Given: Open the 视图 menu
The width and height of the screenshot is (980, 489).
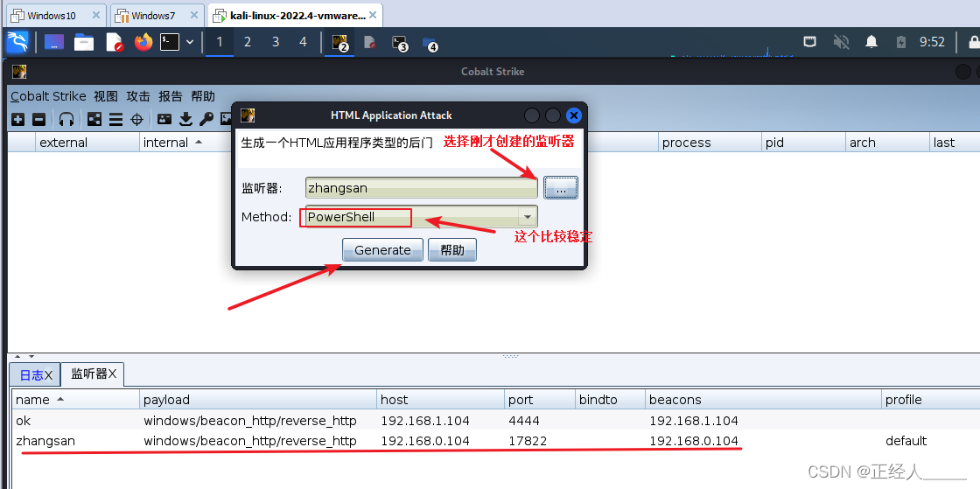Looking at the screenshot, I should (x=106, y=96).
